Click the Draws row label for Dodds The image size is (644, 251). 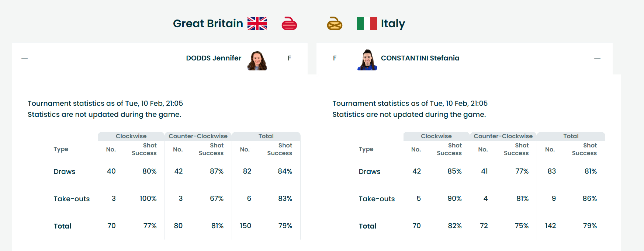[x=65, y=172]
